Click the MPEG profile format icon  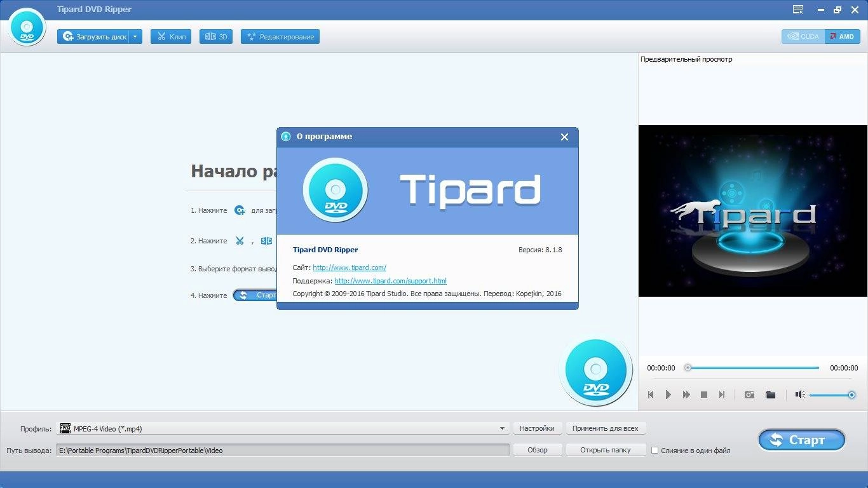65,428
